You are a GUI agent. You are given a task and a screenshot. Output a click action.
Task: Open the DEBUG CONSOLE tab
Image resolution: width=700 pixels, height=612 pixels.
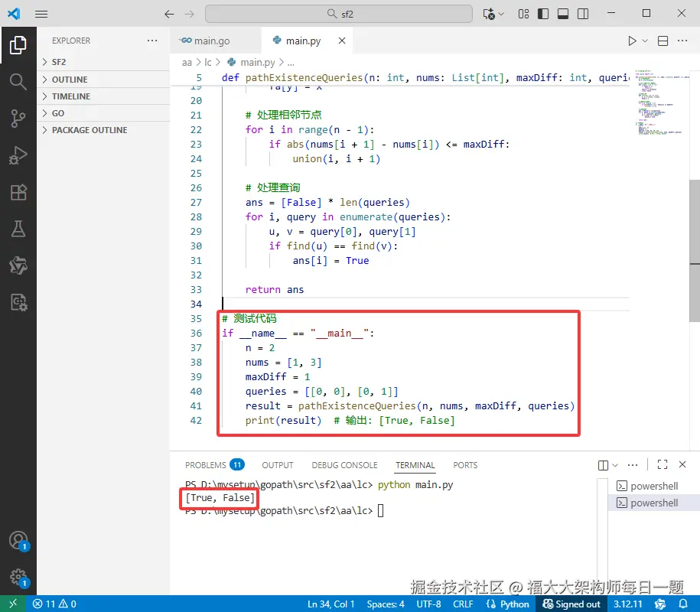(x=344, y=465)
